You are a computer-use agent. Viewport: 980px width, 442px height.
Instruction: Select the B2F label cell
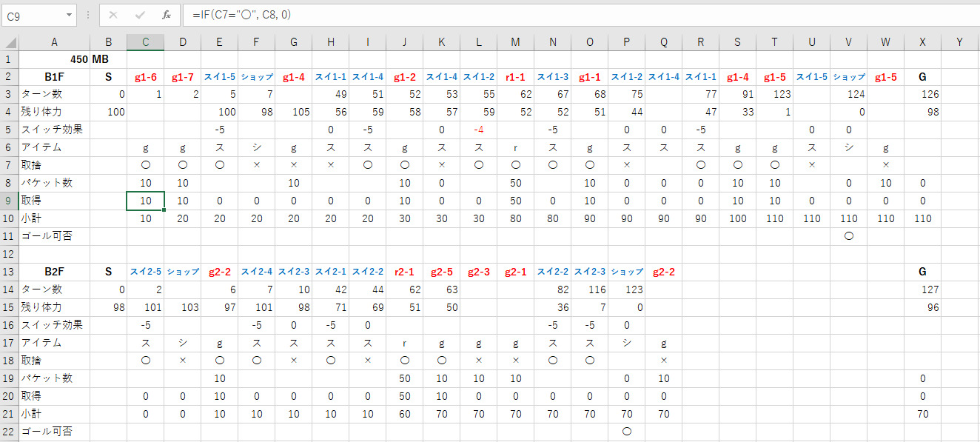point(54,272)
